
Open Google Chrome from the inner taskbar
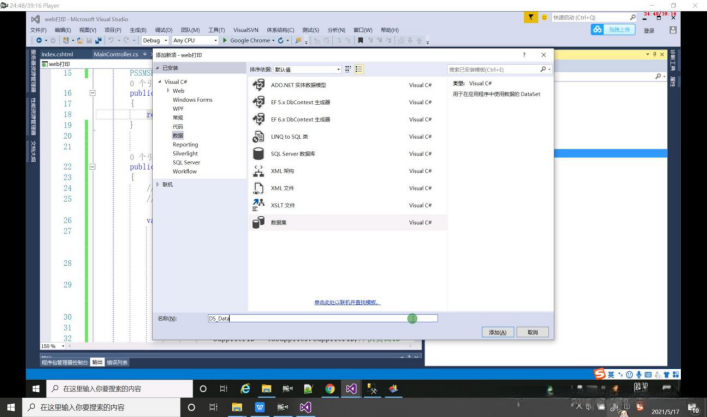[330, 389]
